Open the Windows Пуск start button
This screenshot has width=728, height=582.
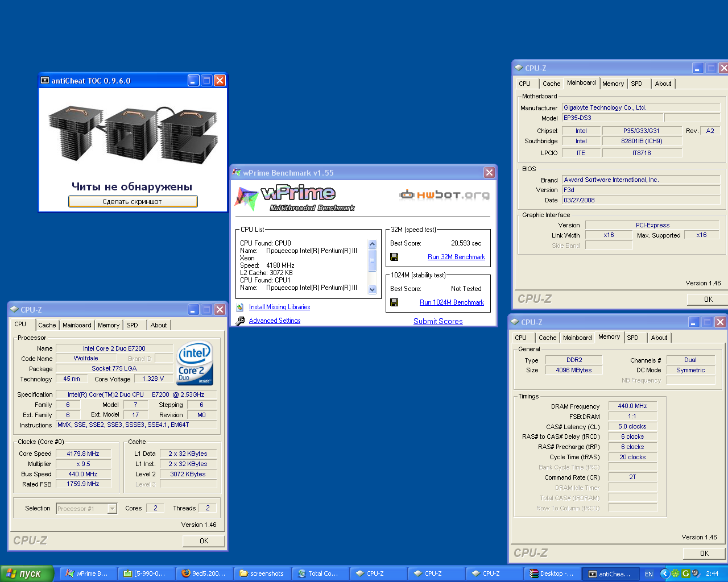(x=27, y=573)
